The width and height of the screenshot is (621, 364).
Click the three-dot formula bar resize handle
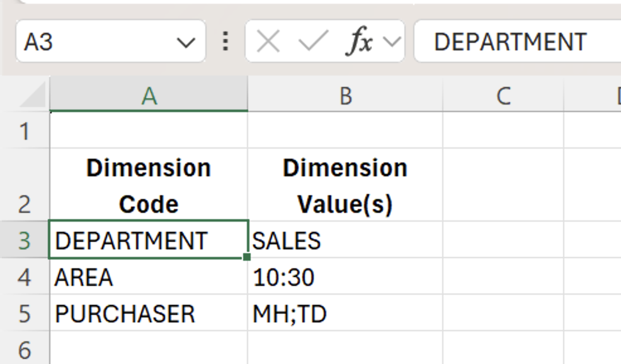pos(225,42)
